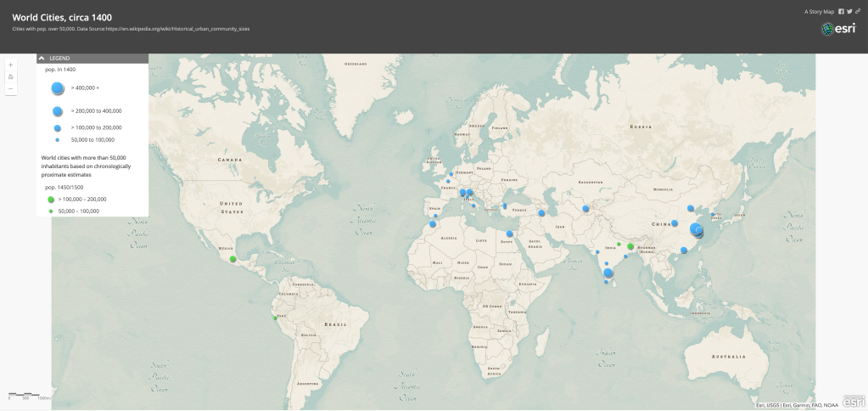Click the World Cities, circa 1400 title

pos(61,17)
